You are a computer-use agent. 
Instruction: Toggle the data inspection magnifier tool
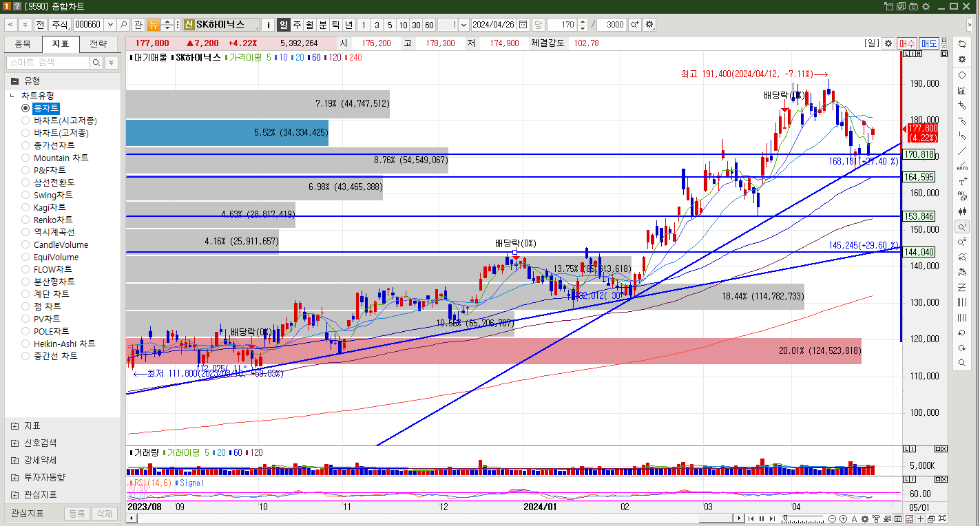click(962, 227)
